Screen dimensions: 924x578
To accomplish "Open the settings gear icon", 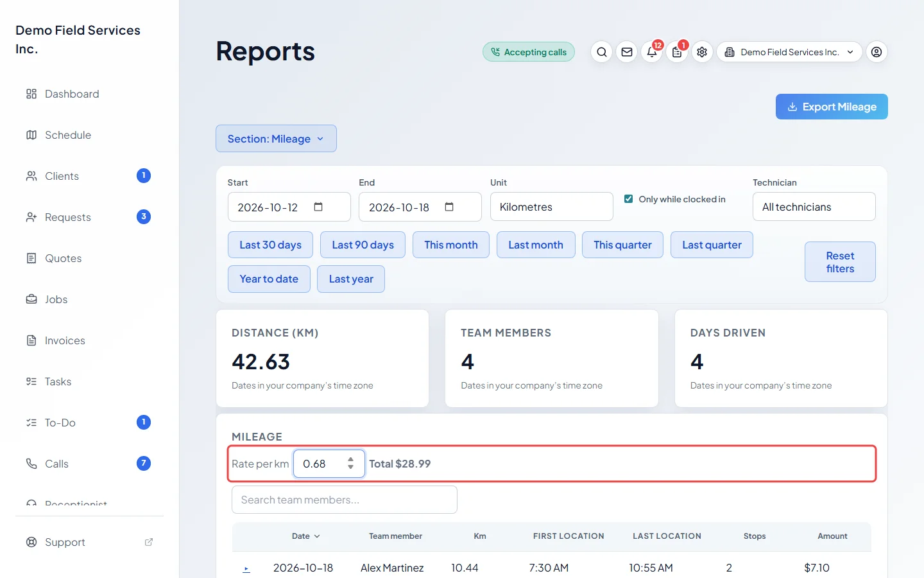I will (x=702, y=52).
